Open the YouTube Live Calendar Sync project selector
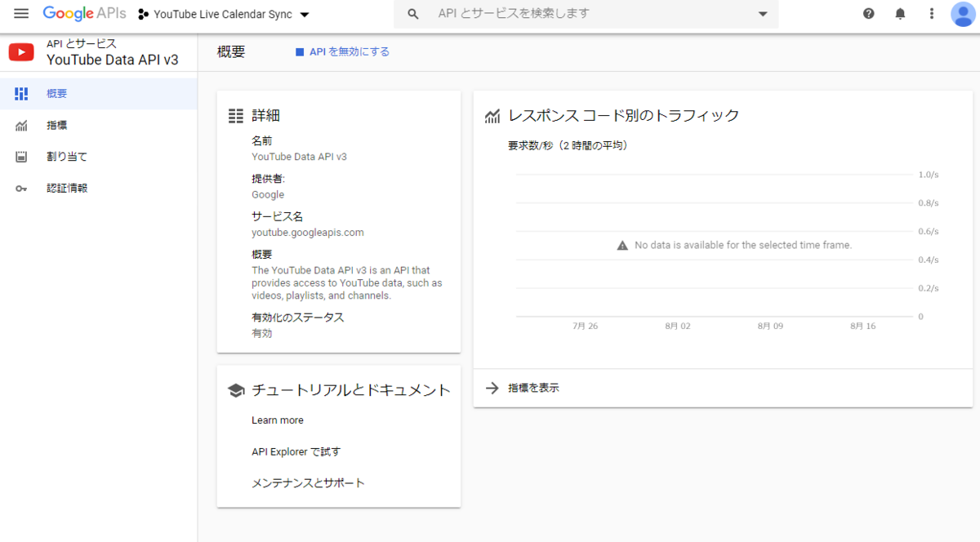The width and height of the screenshot is (980, 542). tap(224, 15)
